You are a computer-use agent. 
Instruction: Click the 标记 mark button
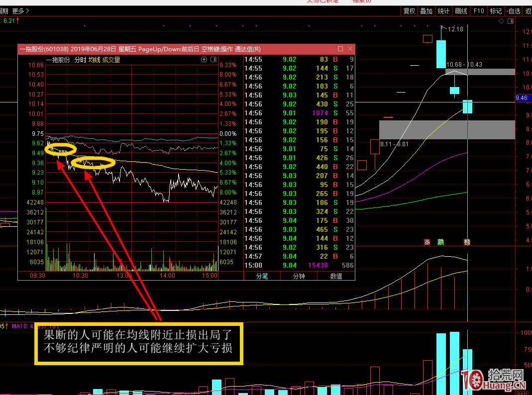496,11
